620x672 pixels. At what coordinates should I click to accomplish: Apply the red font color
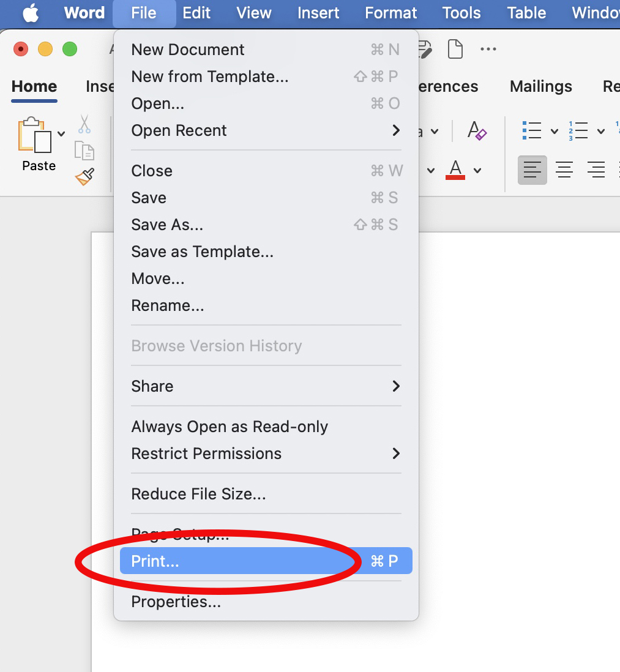pos(456,170)
